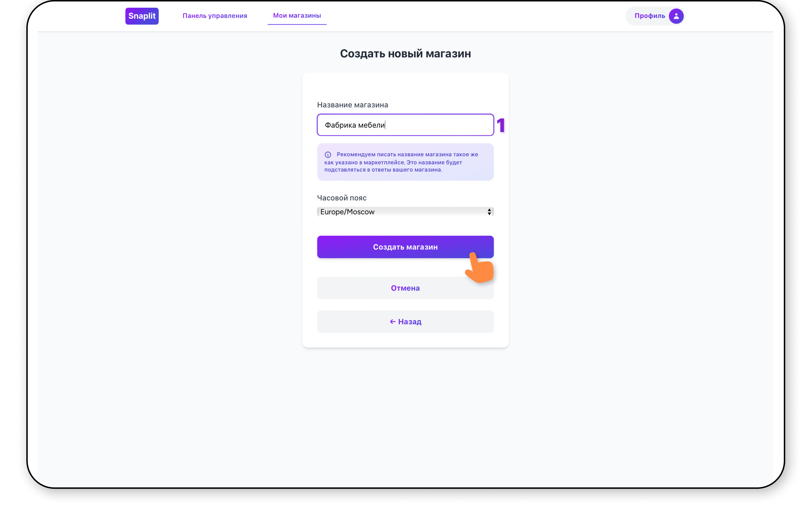Click the Snaplit logo
The width and height of the screenshot is (812, 525).
click(x=142, y=16)
